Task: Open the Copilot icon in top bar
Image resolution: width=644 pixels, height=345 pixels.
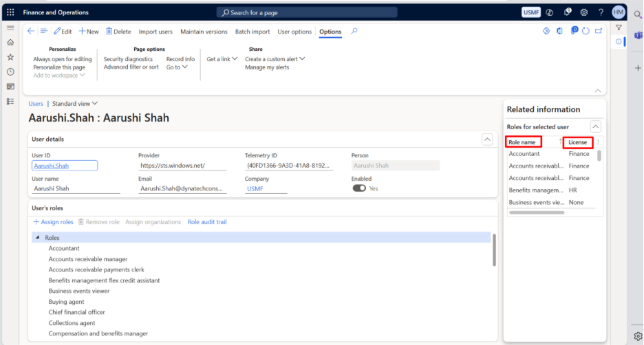Action: point(550,12)
